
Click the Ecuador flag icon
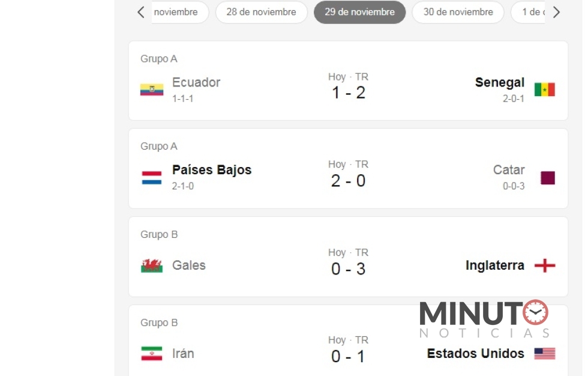[x=152, y=90]
